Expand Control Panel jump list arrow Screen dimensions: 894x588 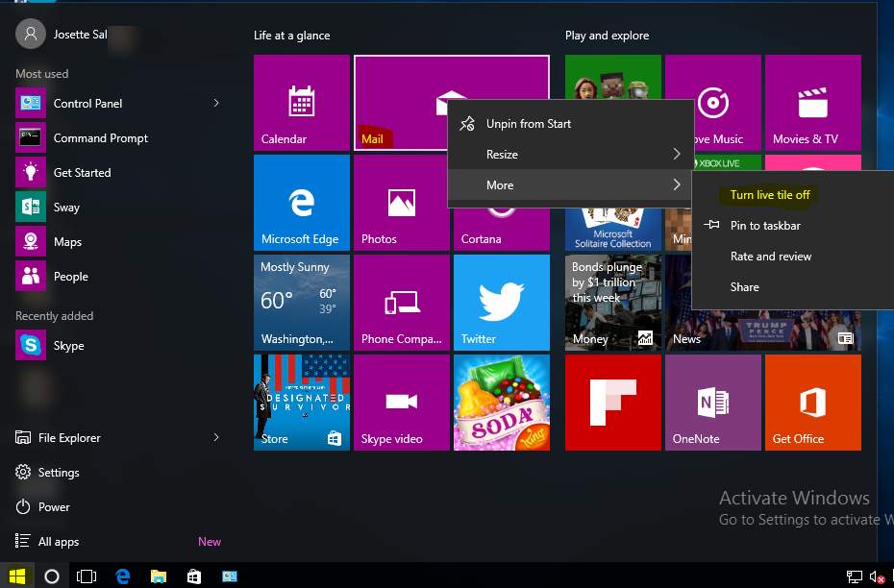click(x=216, y=103)
